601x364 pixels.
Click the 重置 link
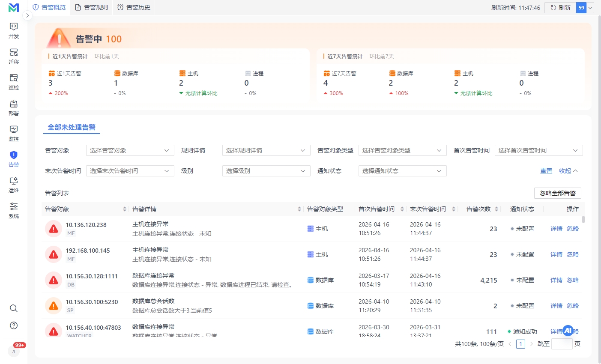point(546,171)
